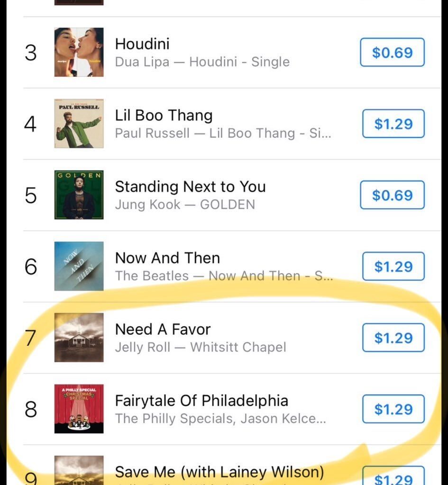Open the Lil Boo Thang album artwork
Viewport: 448px width, 485px height.
click(x=79, y=124)
